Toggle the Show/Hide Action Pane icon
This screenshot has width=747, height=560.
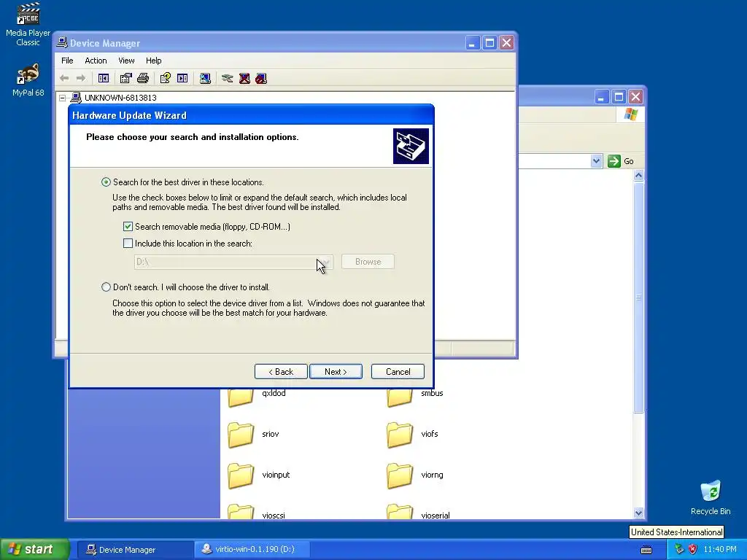click(182, 78)
